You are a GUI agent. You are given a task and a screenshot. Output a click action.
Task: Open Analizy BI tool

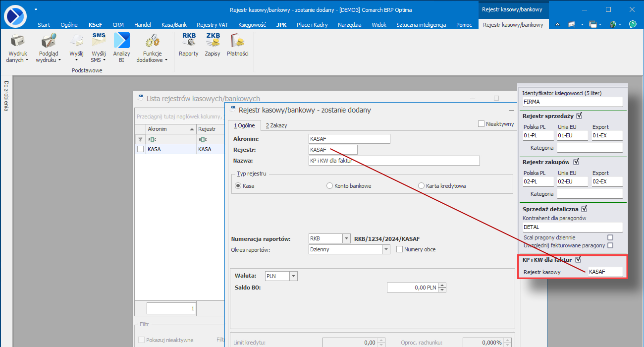coord(121,41)
